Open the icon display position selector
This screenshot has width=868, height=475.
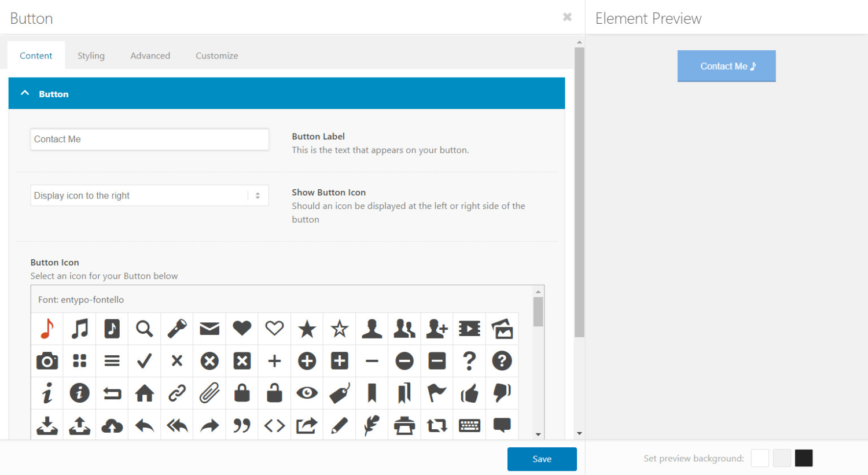[149, 195]
